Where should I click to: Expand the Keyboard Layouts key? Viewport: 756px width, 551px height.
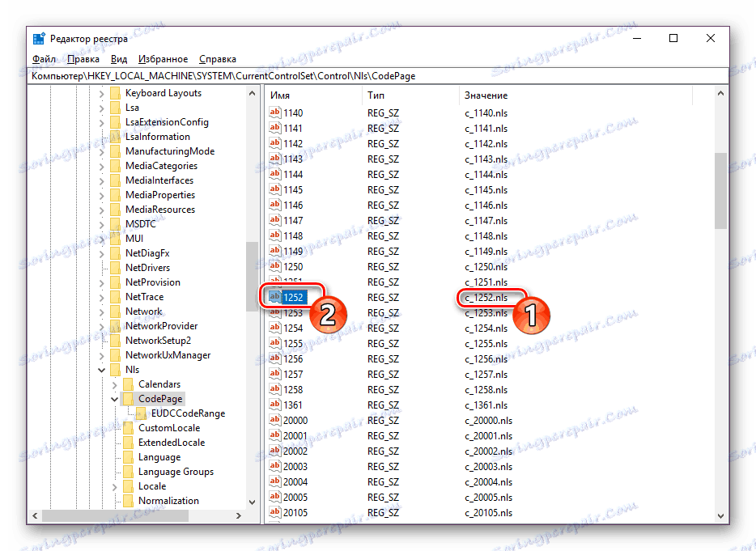coord(102,94)
